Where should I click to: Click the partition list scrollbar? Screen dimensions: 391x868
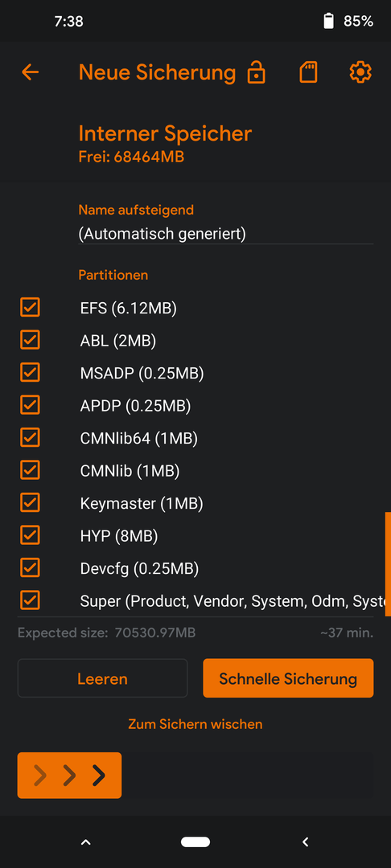[388, 564]
